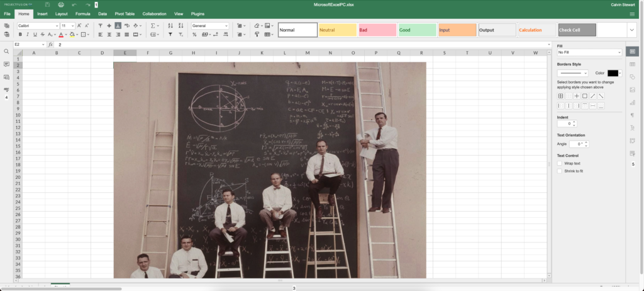Open the black border color picker
Image resolution: width=644 pixels, height=291 pixels.
coord(614,73)
